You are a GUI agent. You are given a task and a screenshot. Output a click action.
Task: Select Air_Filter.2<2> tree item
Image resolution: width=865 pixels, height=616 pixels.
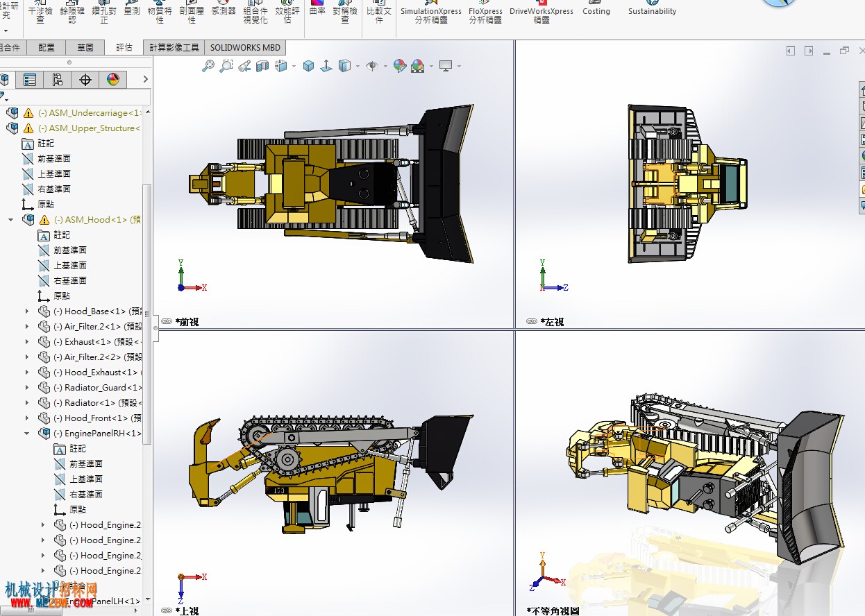(x=98, y=357)
